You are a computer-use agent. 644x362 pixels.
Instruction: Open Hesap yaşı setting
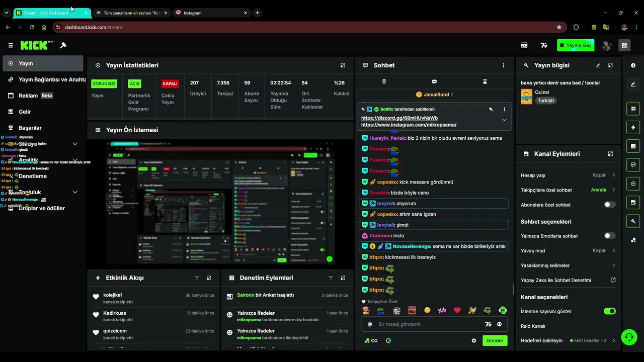point(568,175)
